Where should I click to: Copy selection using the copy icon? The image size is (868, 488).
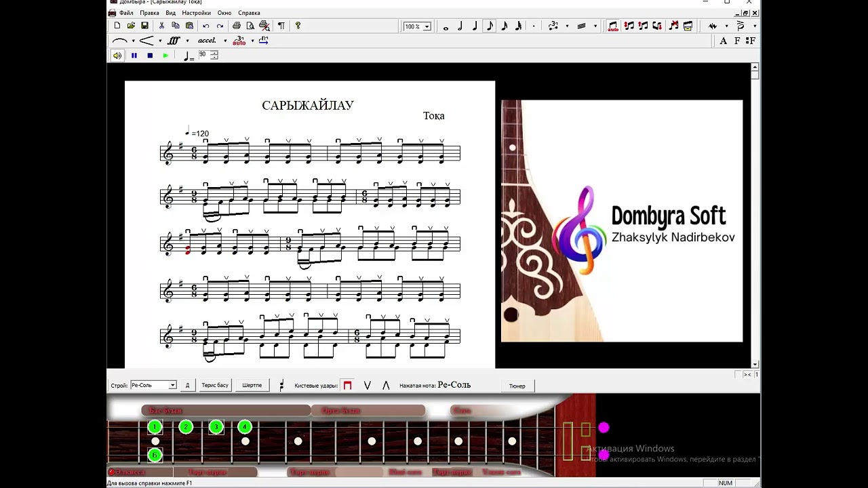(175, 26)
